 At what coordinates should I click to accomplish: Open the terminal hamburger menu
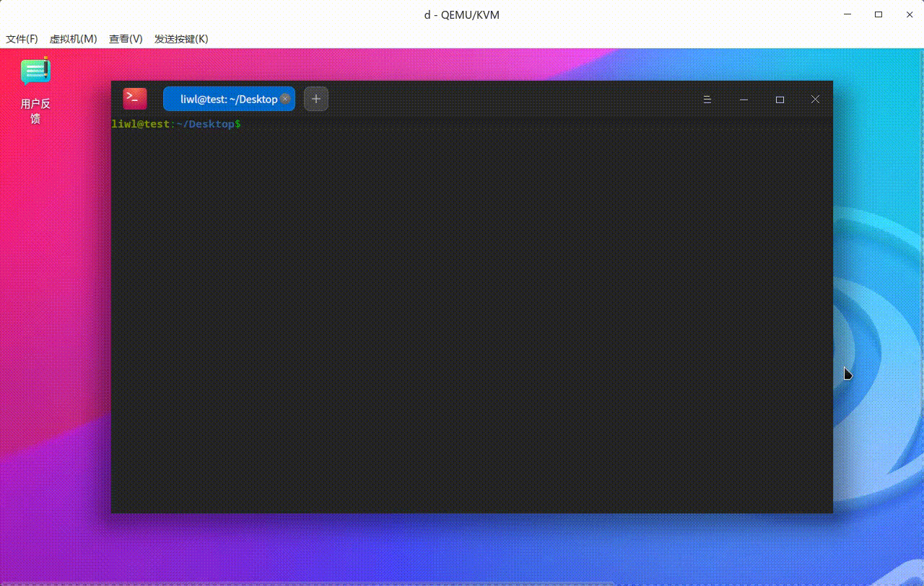(x=707, y=100)
